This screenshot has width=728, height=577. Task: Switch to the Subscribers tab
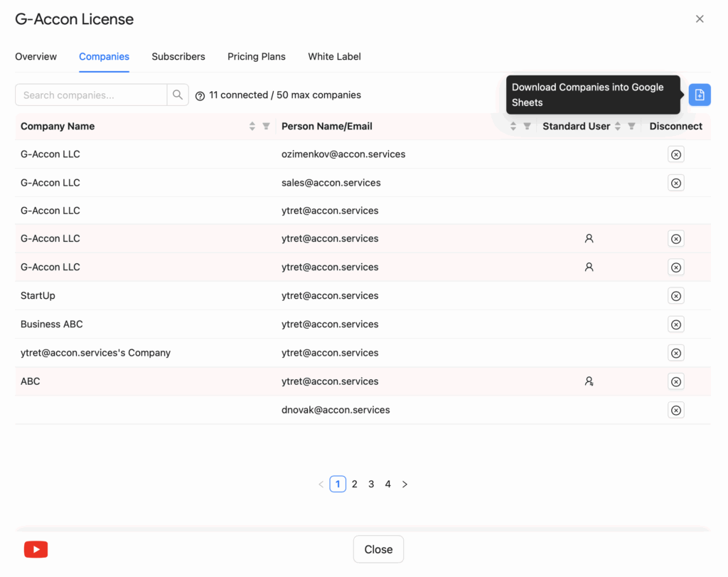point(178,57)
